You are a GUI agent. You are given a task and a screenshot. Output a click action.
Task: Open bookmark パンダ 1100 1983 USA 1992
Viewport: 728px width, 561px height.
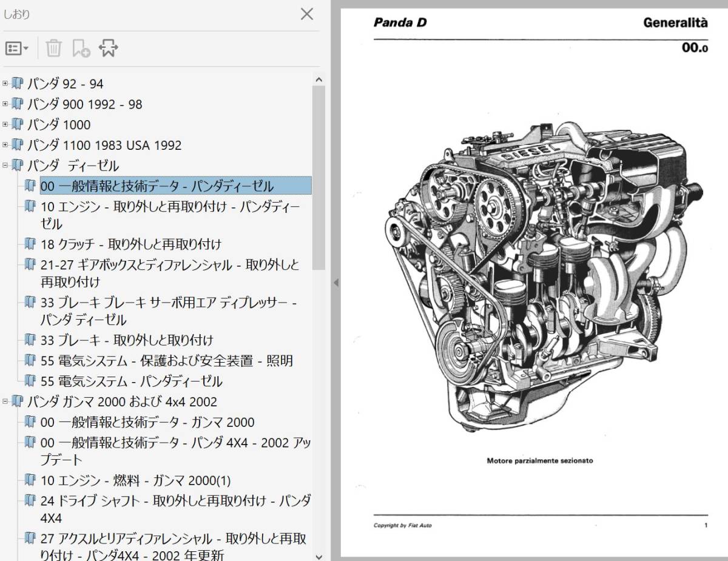(x=104, y=146)
